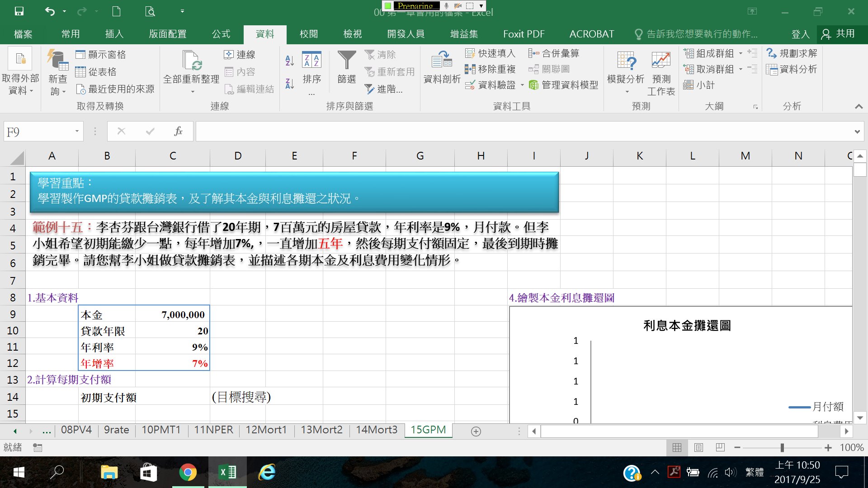Image resolution: width=868 pixels, height=488 pixels.
Task: Click the vertical scroll down arrow
Action: coord(860,418)
